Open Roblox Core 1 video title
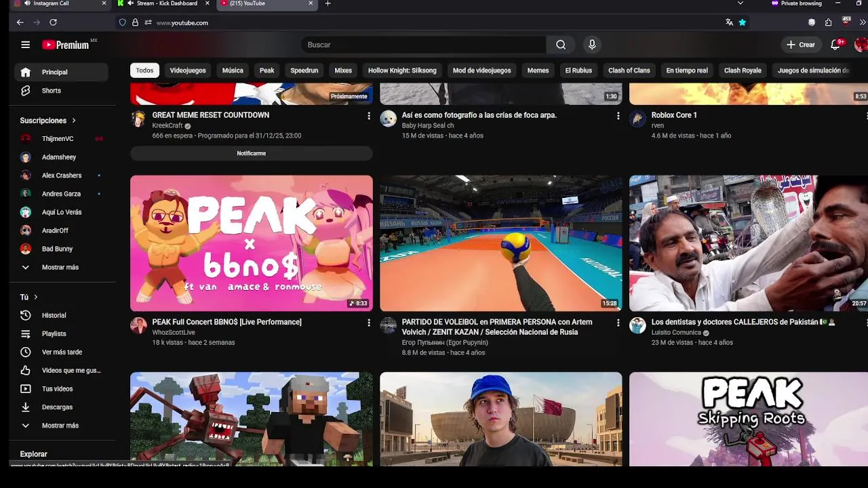 click(x=674, y=115)
